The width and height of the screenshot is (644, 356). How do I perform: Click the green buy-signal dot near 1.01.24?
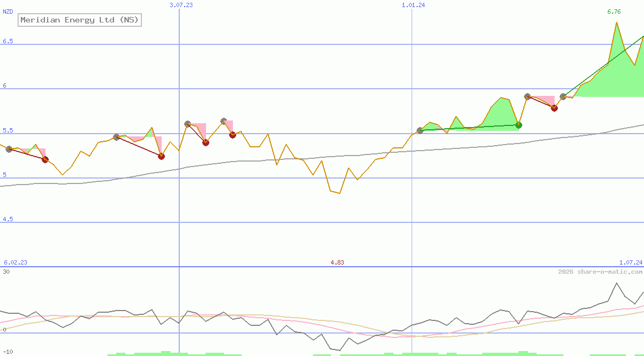[x=519, y=125]
